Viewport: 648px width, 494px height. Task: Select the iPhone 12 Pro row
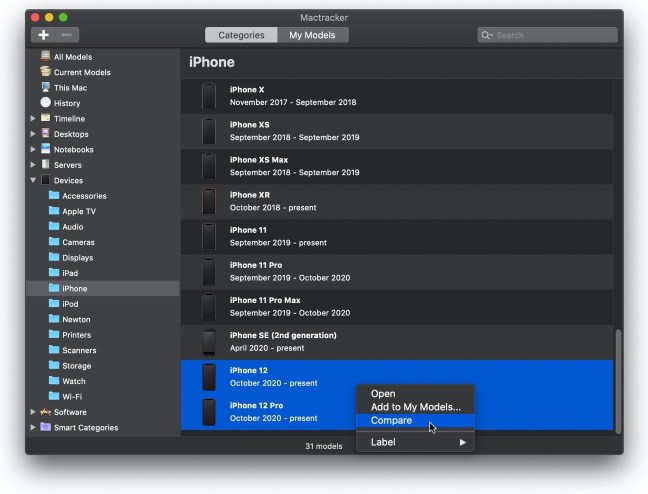pos(397,412)
